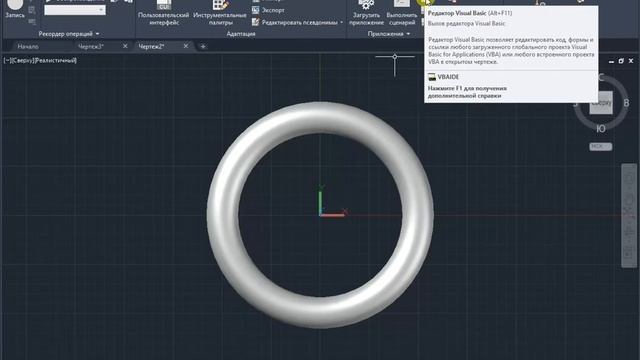Click Загрузить приложение

click(x=366, y=13)
